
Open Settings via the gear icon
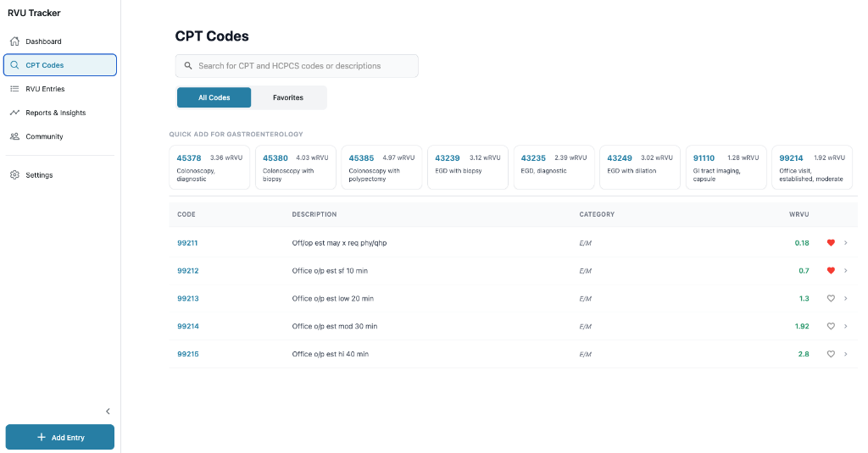click(14, 175)
